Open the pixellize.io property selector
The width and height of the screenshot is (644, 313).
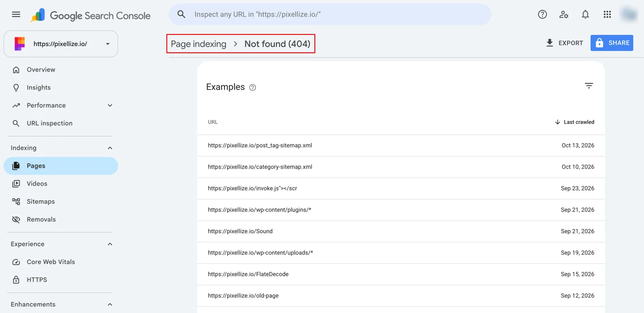[x=61, y=44]
